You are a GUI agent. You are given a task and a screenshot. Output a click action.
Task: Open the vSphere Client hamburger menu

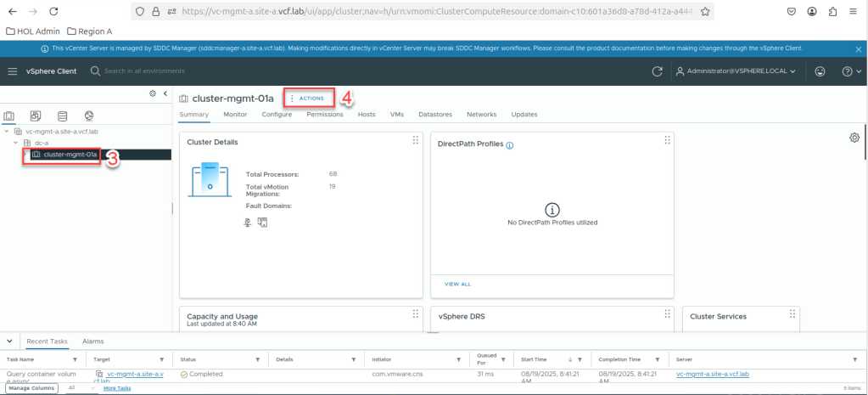13,71
